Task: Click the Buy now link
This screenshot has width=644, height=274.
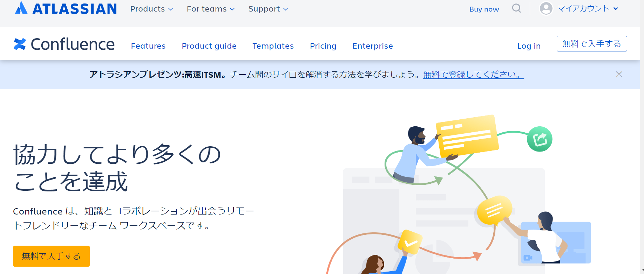Action: pyautogui.click(x=484, y=9)
